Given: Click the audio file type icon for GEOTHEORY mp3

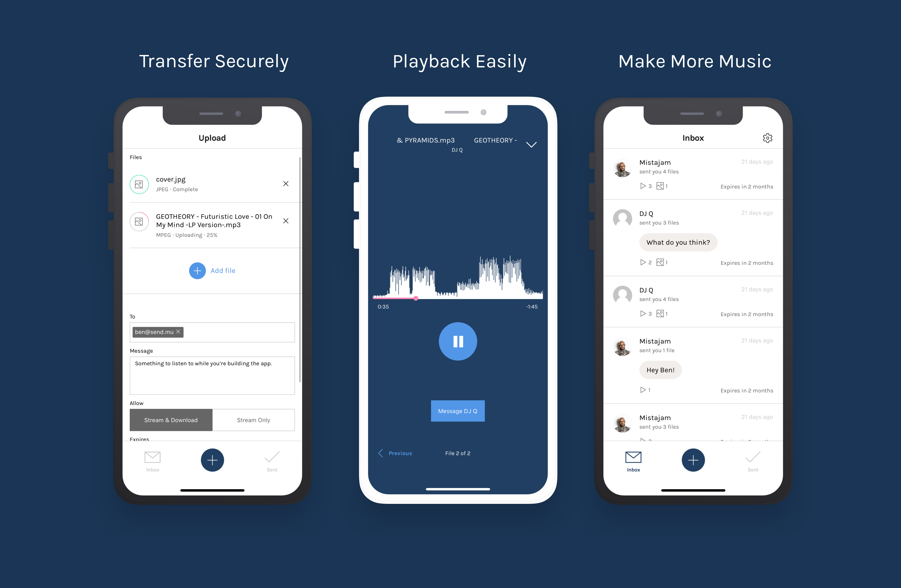Looking at the screenshot, I should coord(138,221).
